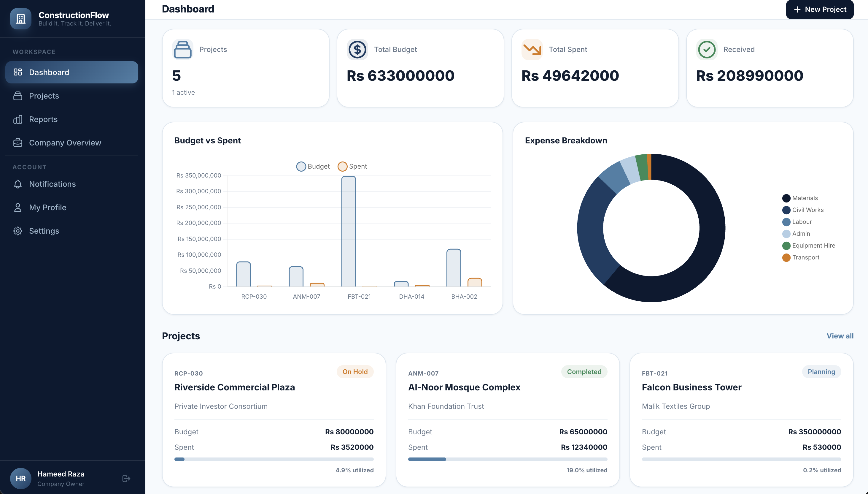Toggle Transport legend swatch
This screenshot has height=494, width=868.
coord(786,257)
